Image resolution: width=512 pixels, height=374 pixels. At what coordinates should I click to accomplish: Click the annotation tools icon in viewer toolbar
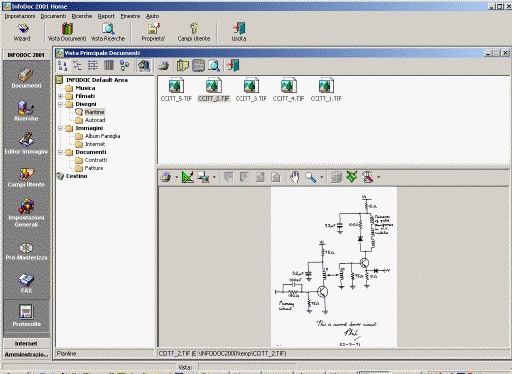368,177
